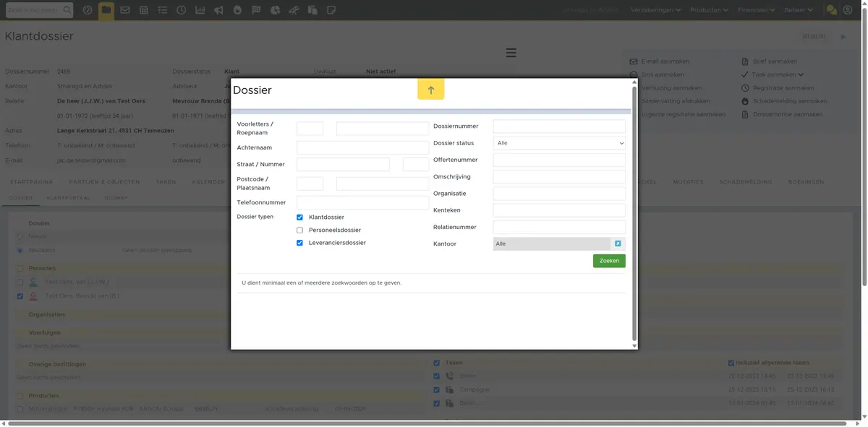The width and height of the screenshot is (868, 427).
Task: Open the mail envelope icon in toolbar
Action: point(125,10)
